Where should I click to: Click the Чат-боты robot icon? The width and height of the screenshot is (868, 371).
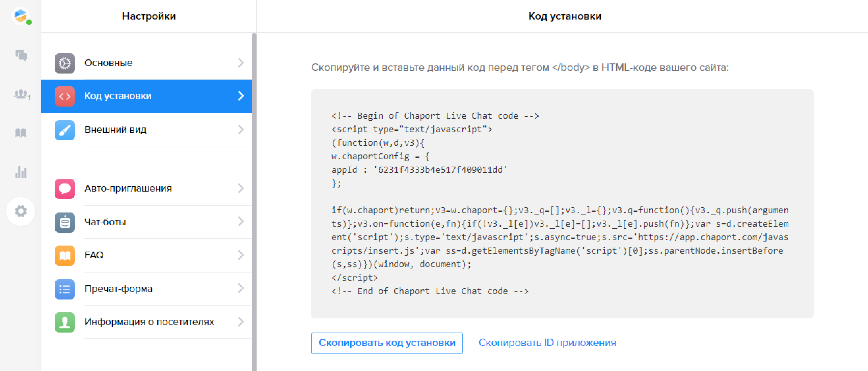click(64, 222)
